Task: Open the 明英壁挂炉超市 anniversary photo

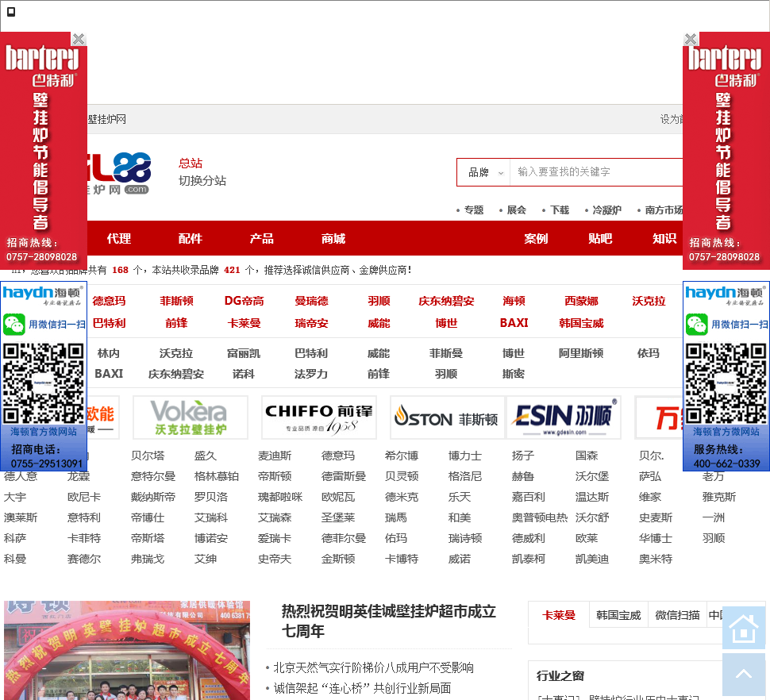Action: 127,650
